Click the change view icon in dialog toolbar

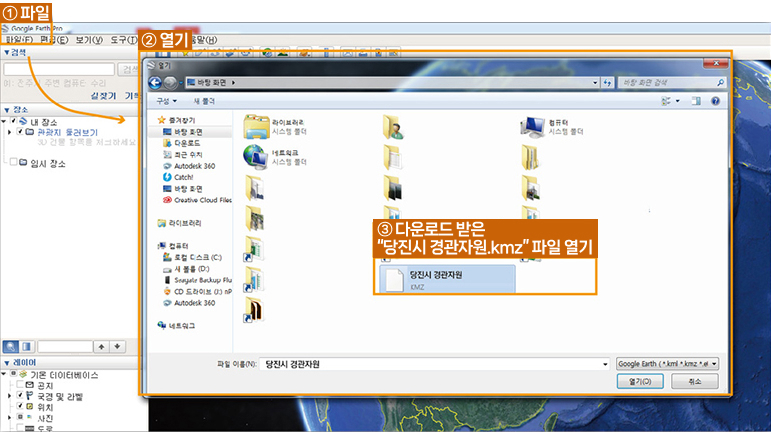click(666, 101)
